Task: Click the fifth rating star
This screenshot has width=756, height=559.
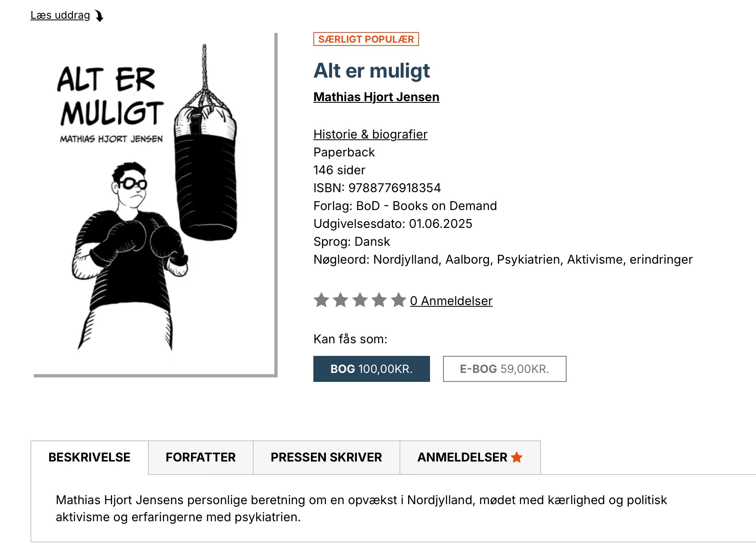Action: tap(398, 300)
